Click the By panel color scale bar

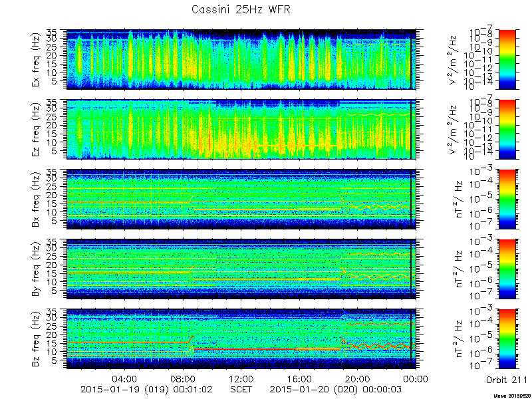tap(507, 269)
